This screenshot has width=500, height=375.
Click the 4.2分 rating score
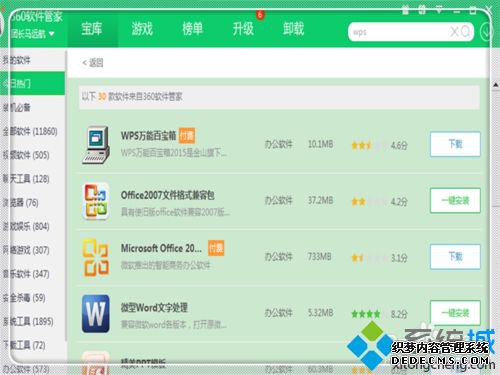pyautogui.click(x=399, y=202)
